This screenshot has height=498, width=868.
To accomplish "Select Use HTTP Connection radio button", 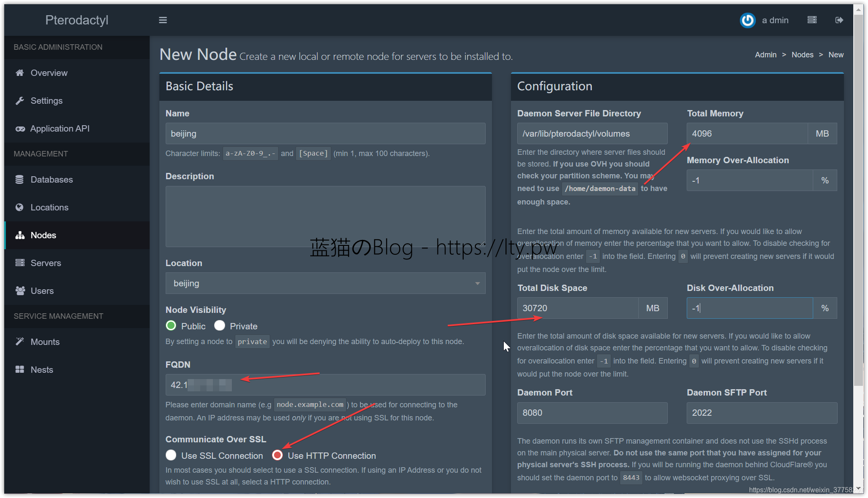I will coord(277,455).
